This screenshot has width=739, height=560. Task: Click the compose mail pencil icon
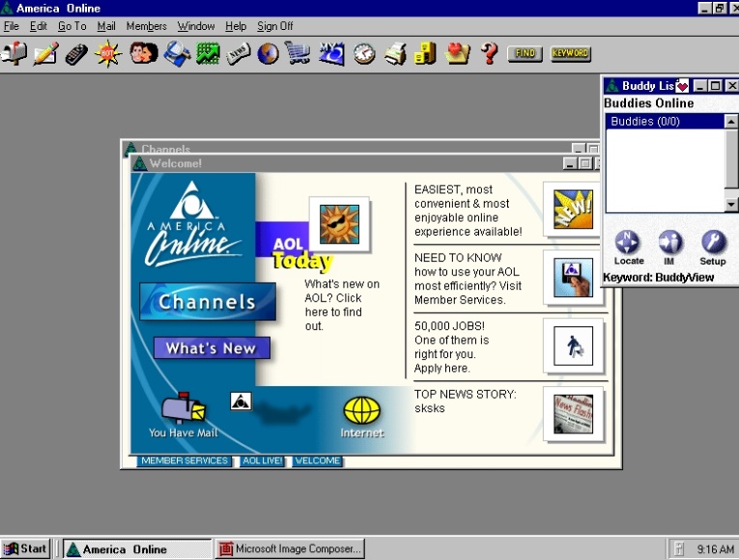point(45,53)
